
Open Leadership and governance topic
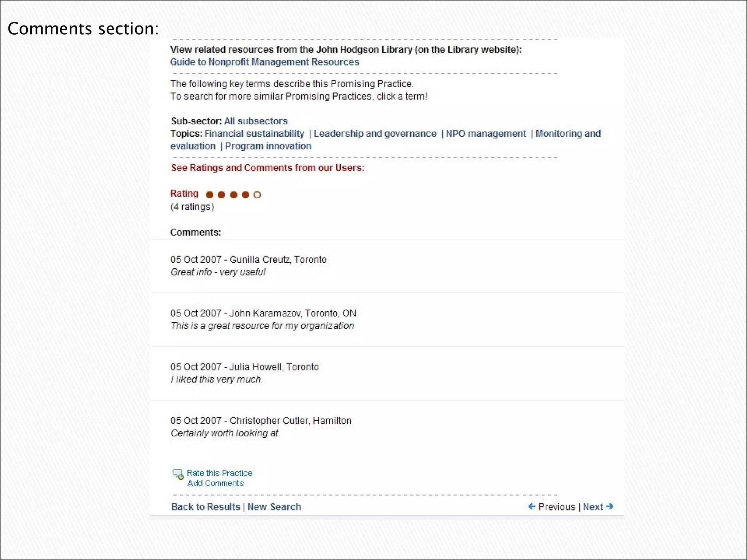coord(375,133)
